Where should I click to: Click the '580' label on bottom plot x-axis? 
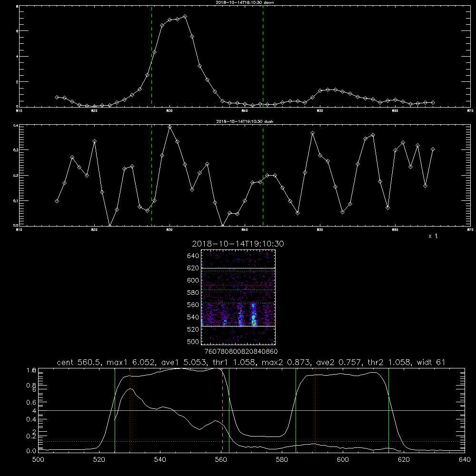point(282,460)
